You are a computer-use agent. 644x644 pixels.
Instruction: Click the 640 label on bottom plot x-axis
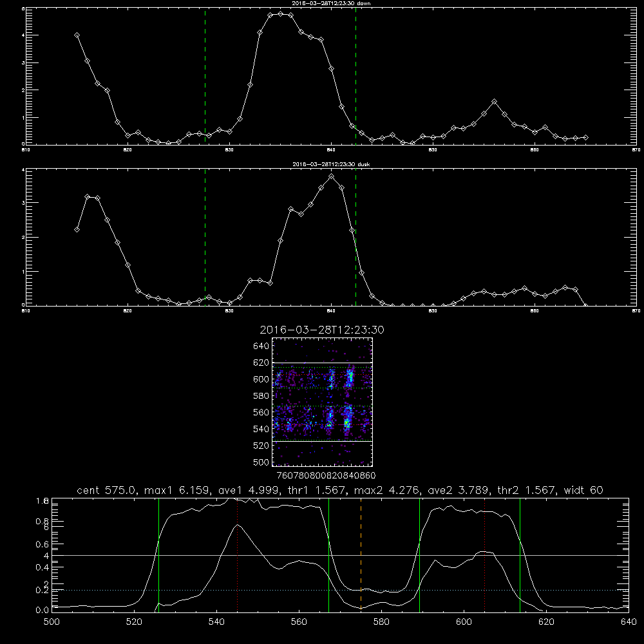coord(629,622)
